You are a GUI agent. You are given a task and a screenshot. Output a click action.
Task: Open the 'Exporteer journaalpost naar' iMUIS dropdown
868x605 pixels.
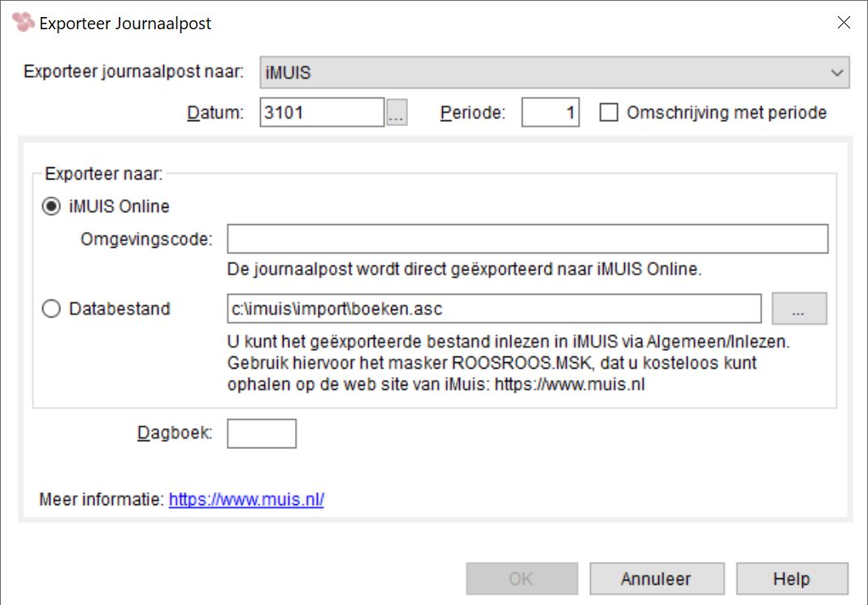[554, 72]
